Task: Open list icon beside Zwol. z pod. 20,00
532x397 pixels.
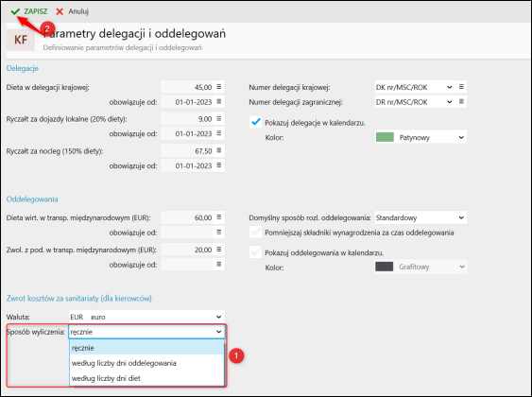Action: pos(219,250)
